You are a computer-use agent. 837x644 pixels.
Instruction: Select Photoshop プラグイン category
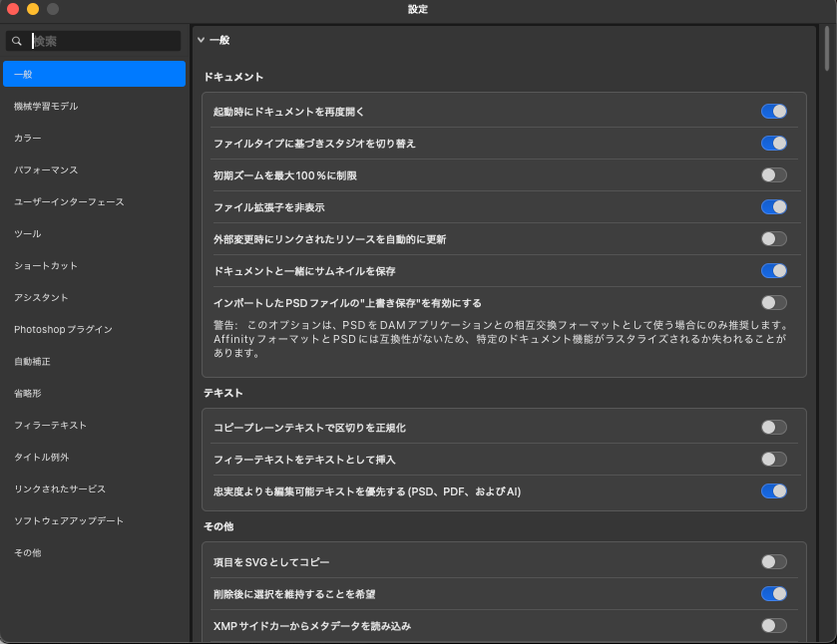63,329
